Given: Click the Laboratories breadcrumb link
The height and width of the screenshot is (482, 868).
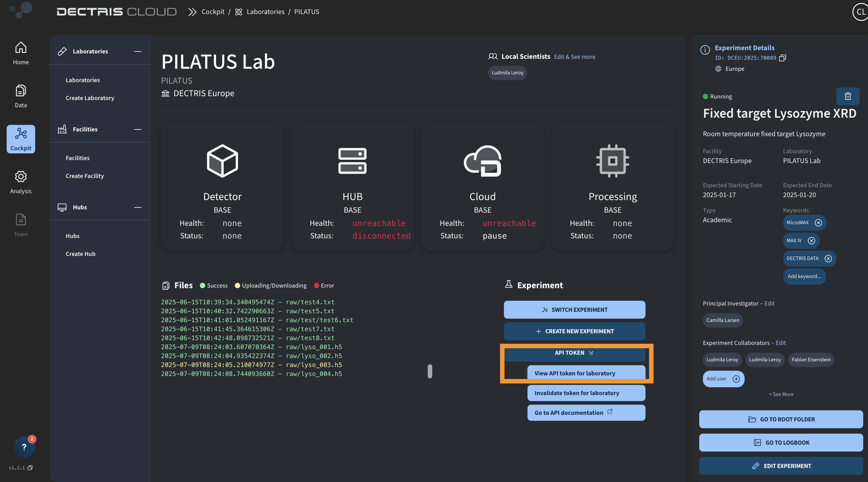Looking at the screenshot, I should (266, 12).
